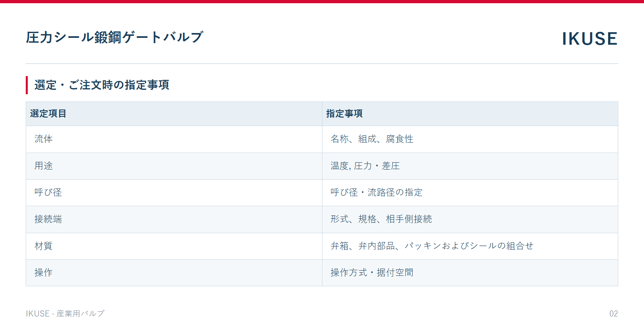This screenshot has width=644, height=331.
Task: Select the 呼び径 row label
Action: click(x=174, y=192)
